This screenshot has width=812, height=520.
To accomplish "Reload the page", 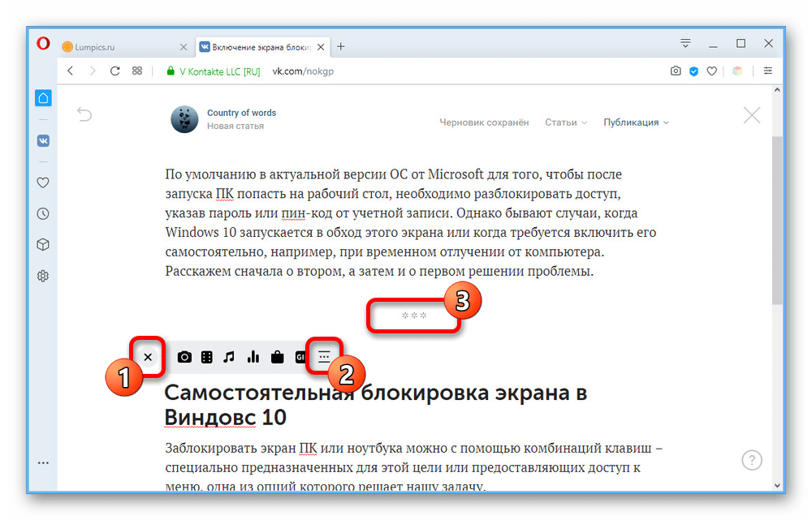I will pos(115,71).
